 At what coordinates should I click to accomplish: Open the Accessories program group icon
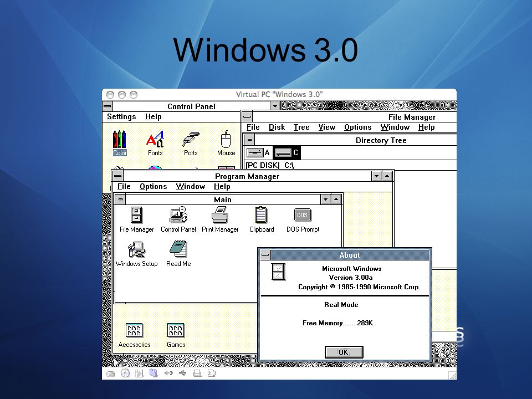point(134,335)
